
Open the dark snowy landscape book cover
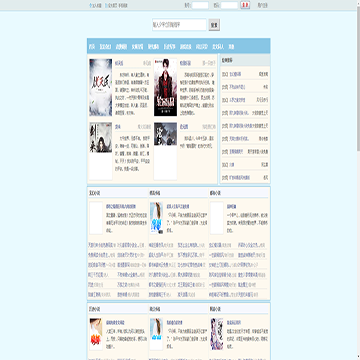(165, 134)
